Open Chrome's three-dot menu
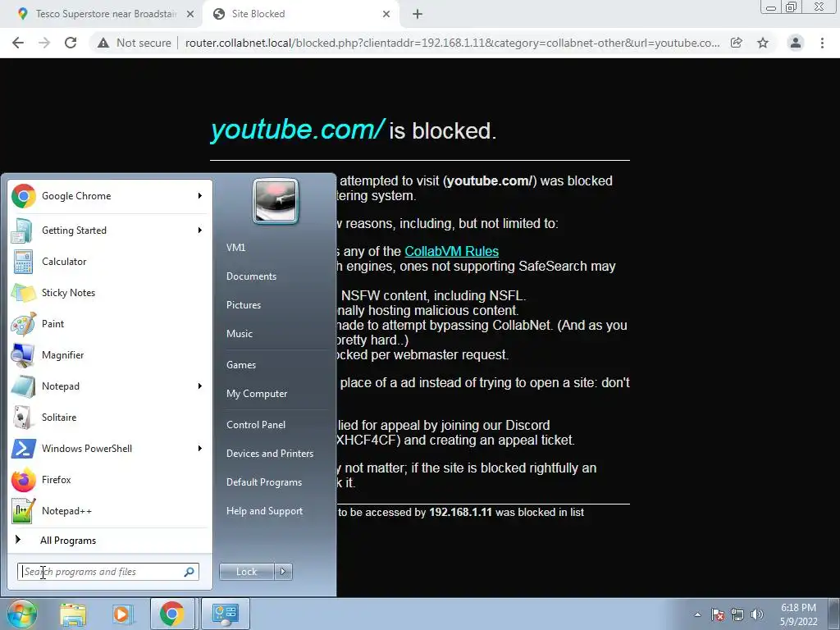This screenshot has width=840, height=630. (x=822, y=43)
